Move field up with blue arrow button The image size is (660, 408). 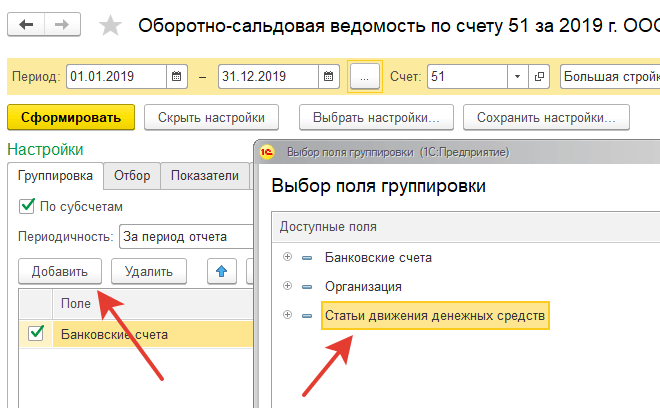point(222,270)
